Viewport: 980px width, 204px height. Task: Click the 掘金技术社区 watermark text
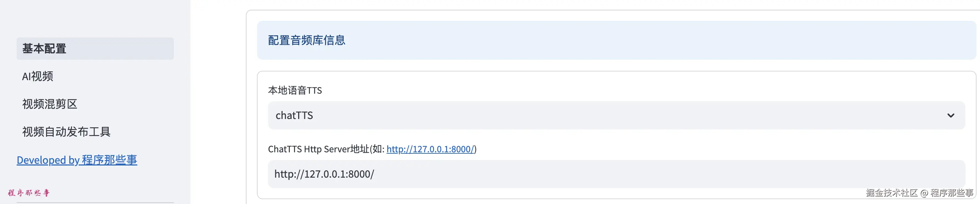coord(891,193)
